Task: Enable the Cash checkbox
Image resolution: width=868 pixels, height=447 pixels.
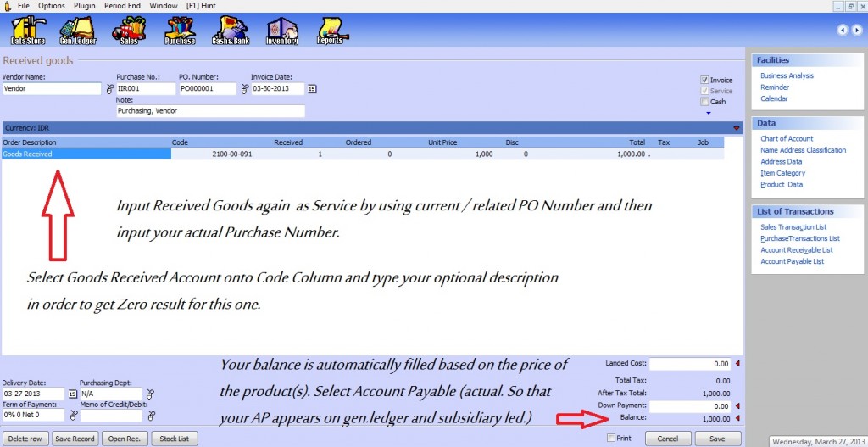Action: (x=704, y=102)
